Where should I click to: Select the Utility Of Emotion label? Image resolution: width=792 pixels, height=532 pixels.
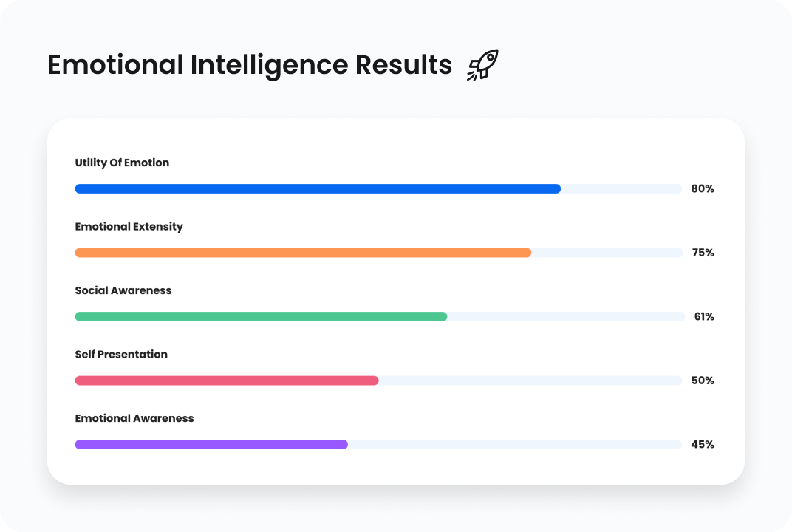coord(122,163)
